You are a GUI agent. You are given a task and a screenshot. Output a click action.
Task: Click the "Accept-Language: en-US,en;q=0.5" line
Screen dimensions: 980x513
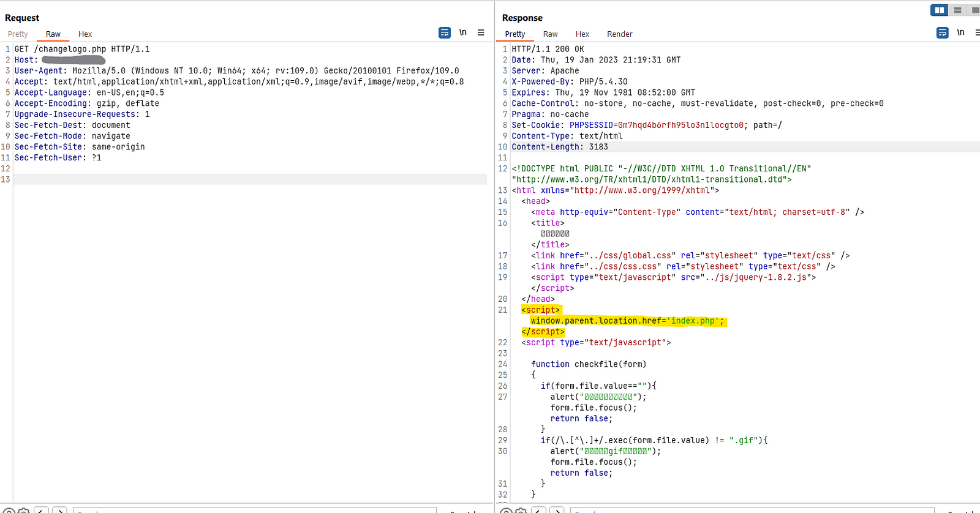point(89,93)
